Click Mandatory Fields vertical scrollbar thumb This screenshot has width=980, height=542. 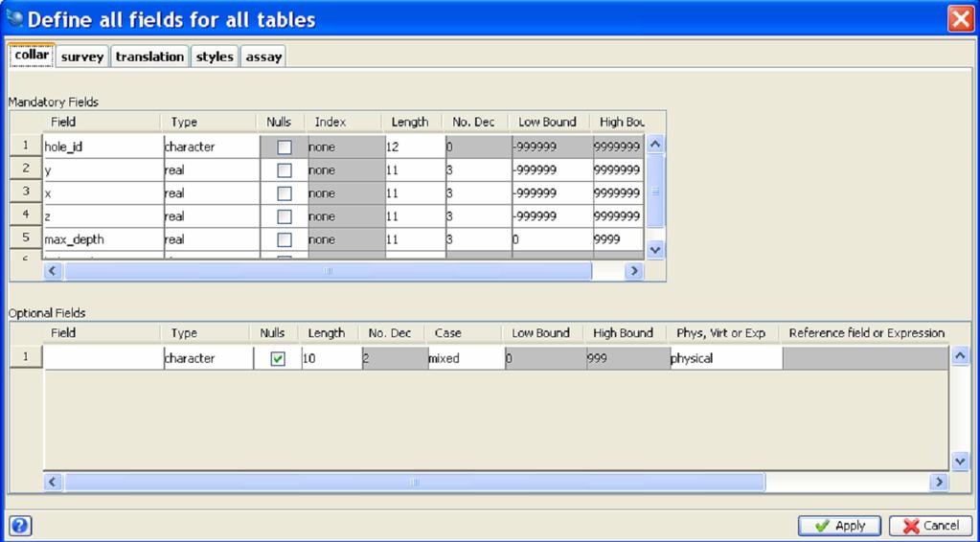click(x=655, y=192)
